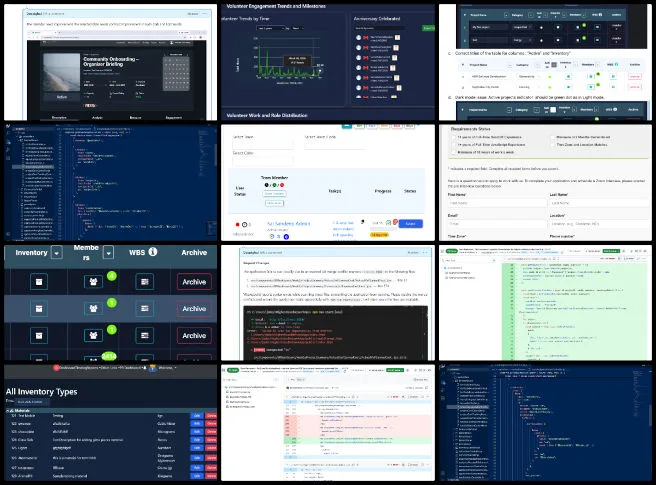Open Welcome dropdown in inventory page header
Image resolution: width=656 pixels, height=485 pixels.
167,368
